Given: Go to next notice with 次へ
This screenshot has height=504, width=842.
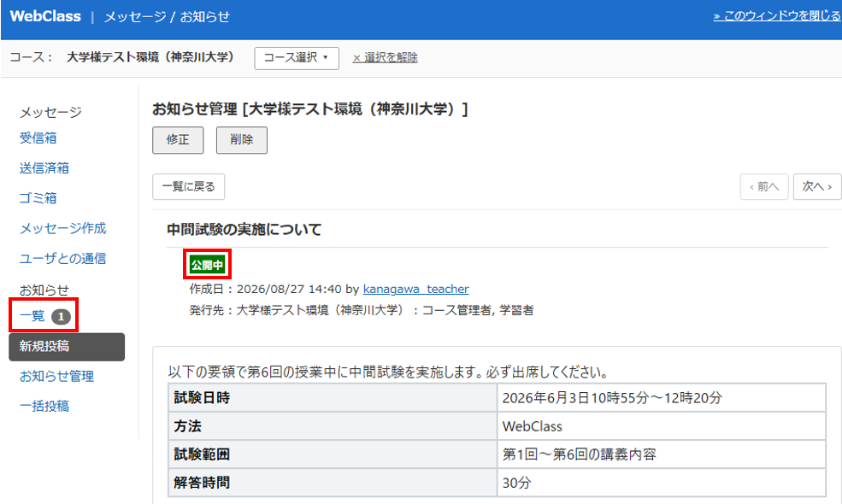Looking at the screenshot, I should click(x=817, y=187).
